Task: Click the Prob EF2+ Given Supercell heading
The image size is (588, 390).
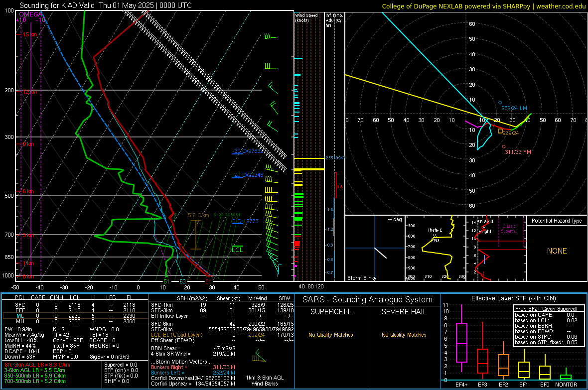Action: pyautogui.click(x=546, y=309)
